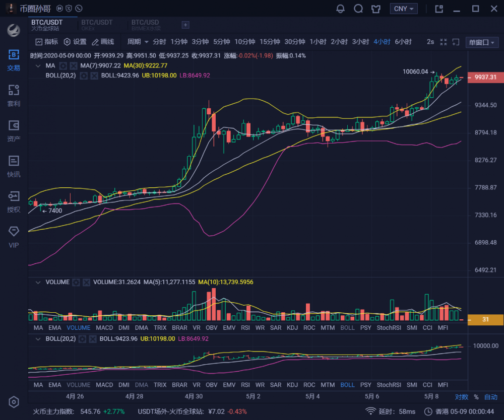The image size is (504, 420).
Task: Toggle 对数 logarithmic scale mode
Action: point(461,397)
